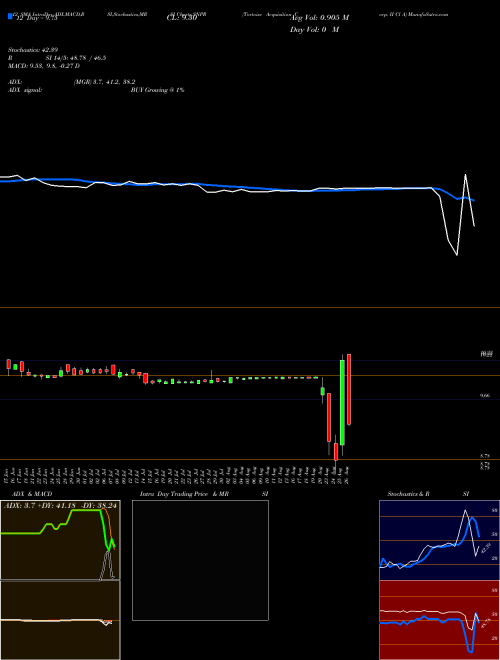Click the MACD chart panel below ADX
The height and width of the screenshot is (660, 500).
point(60,620)
